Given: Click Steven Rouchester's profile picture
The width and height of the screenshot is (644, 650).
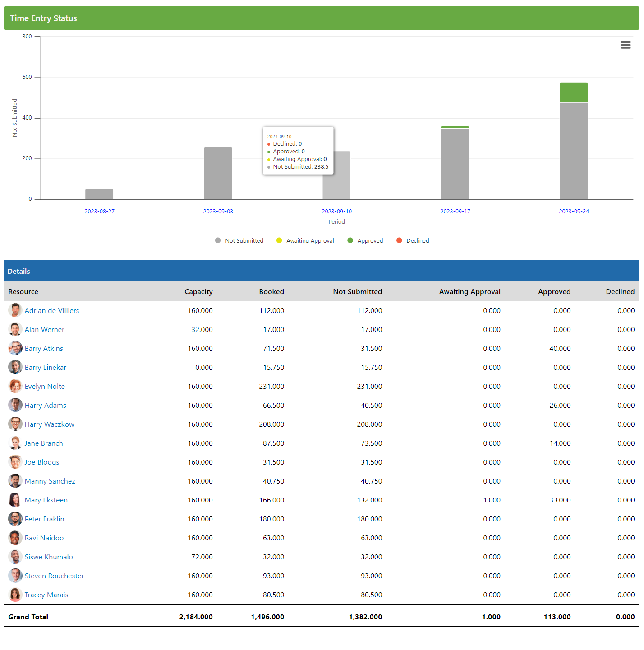Looking at the screenshot, I should [15, 576].
